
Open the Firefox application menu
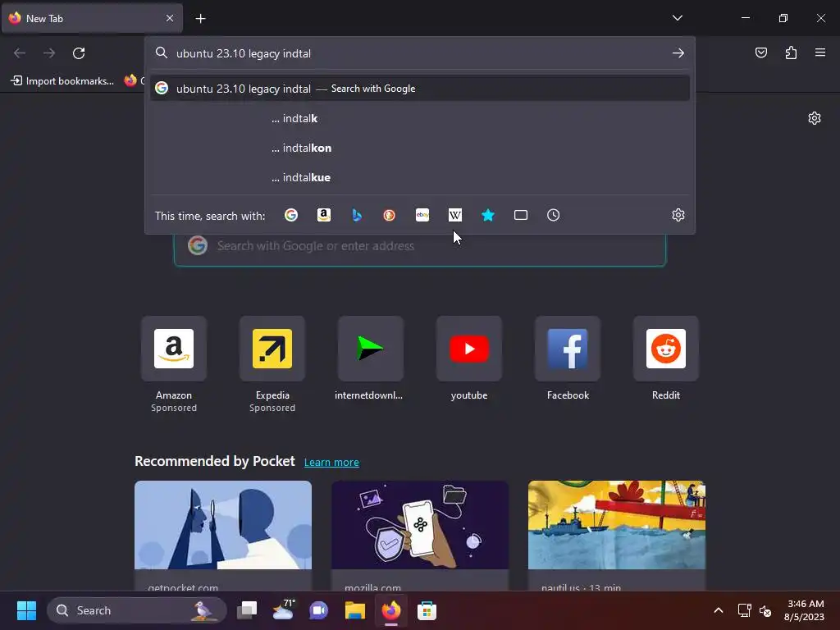coord(820,52)
